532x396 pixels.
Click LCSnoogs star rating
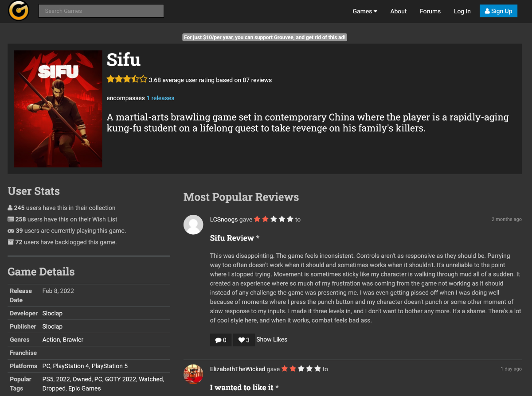(274, 219)
